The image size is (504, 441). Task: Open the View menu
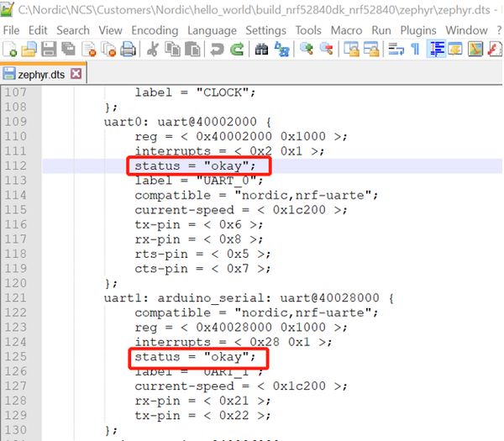pyautogui.click(x=110, y=30)
